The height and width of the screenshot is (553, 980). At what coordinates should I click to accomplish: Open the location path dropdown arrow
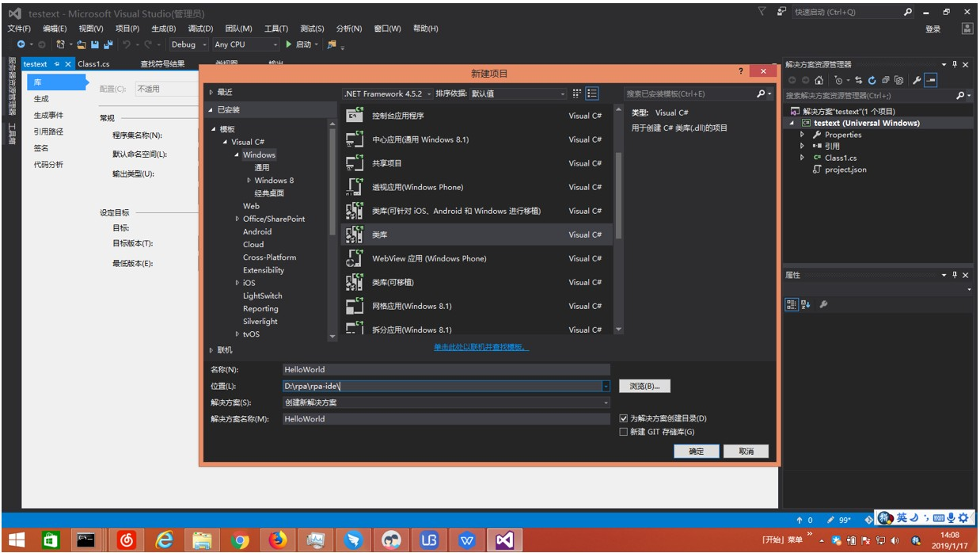point(606,386)
